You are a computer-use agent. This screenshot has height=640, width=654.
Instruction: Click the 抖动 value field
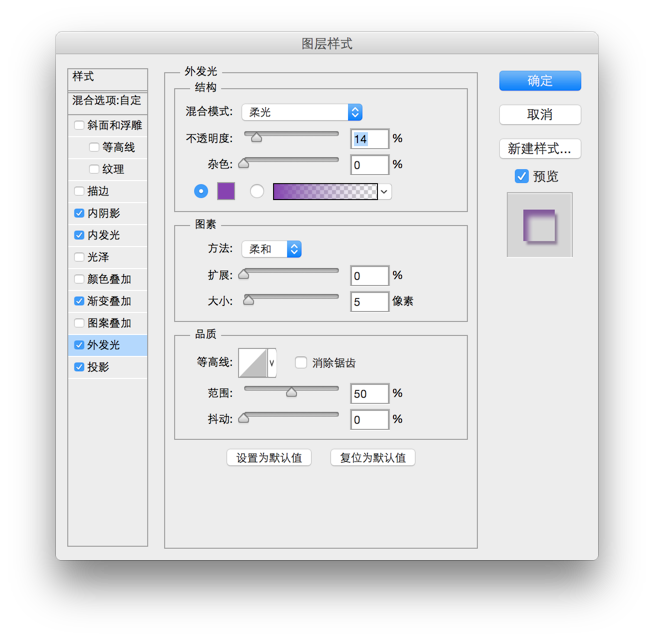click(x=370, y=420)
